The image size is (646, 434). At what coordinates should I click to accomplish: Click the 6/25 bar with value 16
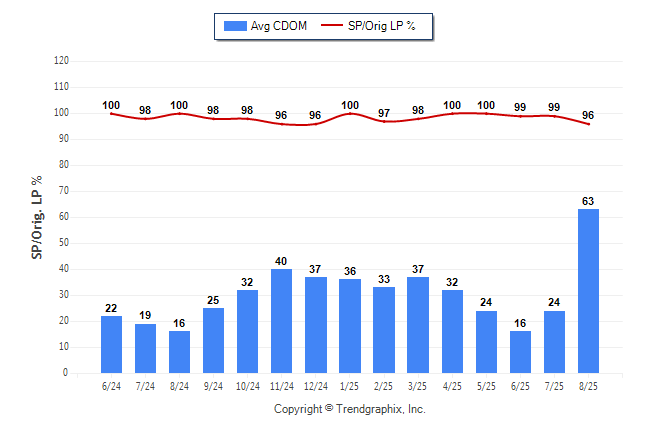[x=520, y=352]
